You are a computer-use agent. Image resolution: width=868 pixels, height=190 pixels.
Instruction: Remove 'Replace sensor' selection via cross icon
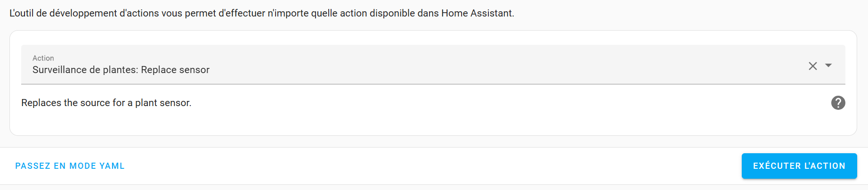[813, 66]
